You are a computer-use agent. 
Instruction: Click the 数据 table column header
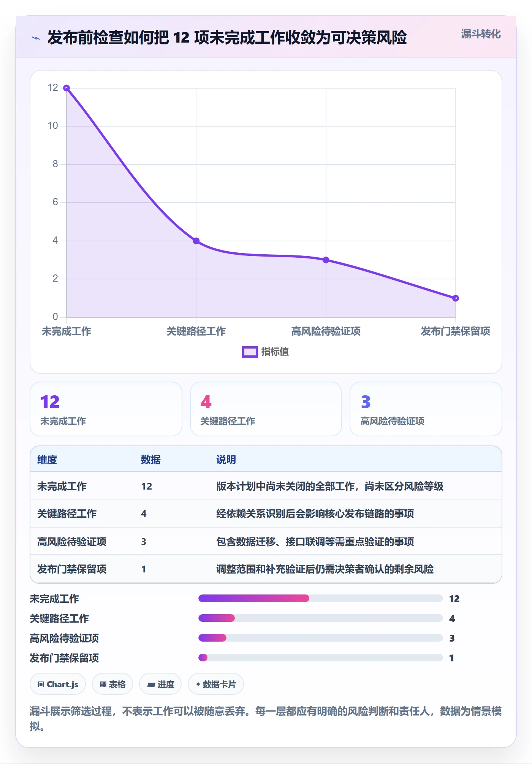tap(151, 460)
